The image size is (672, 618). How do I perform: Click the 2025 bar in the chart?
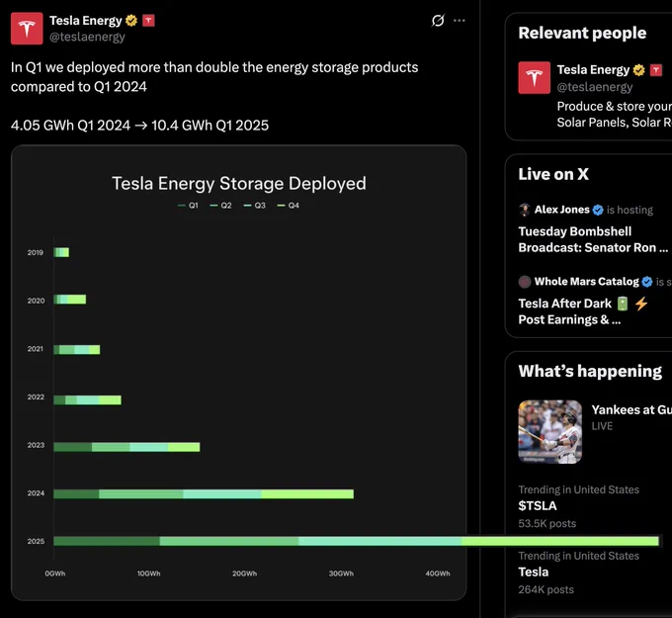pyautogui.click(x=356, y=541)
